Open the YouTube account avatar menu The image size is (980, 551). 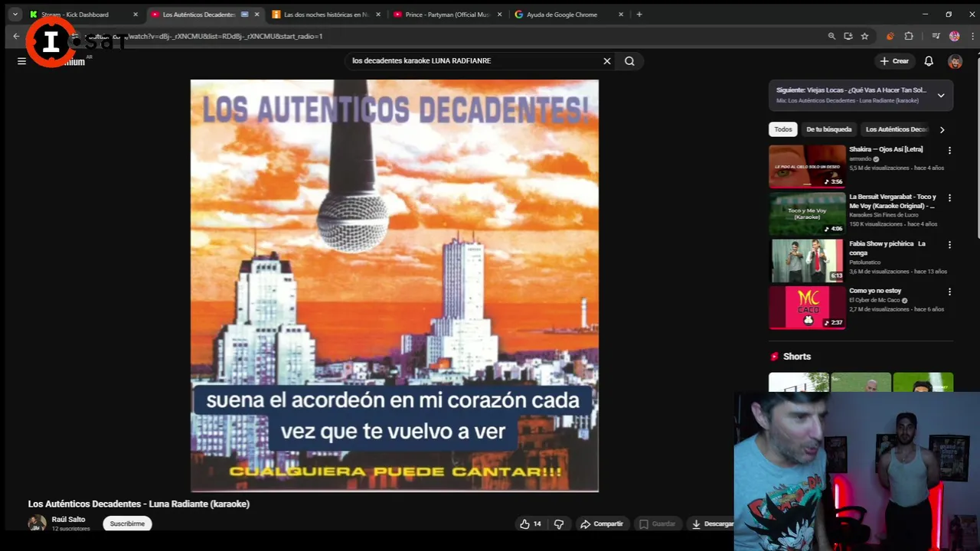[955, 61]
